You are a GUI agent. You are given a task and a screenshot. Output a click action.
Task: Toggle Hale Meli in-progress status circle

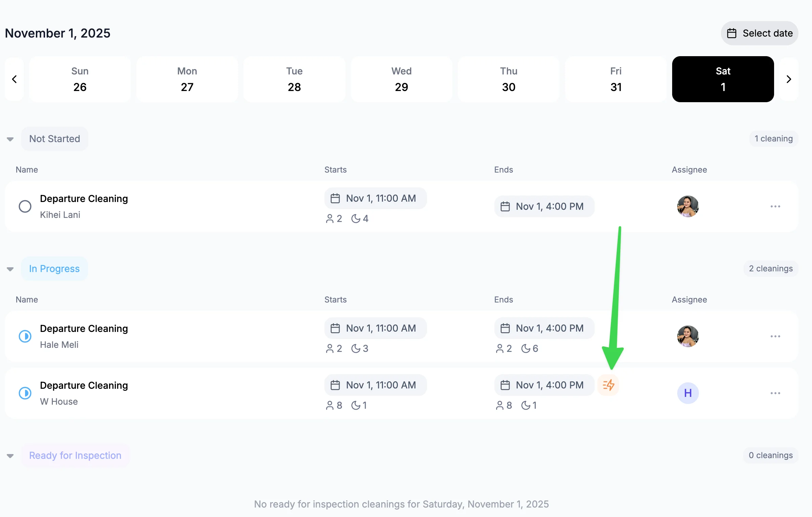point(25,336)
